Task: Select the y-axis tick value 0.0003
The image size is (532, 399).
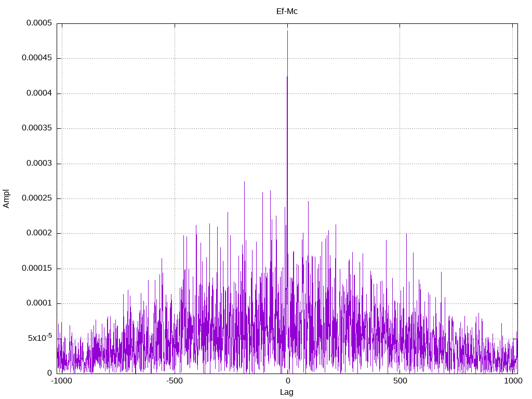Action: click(39, 164)
